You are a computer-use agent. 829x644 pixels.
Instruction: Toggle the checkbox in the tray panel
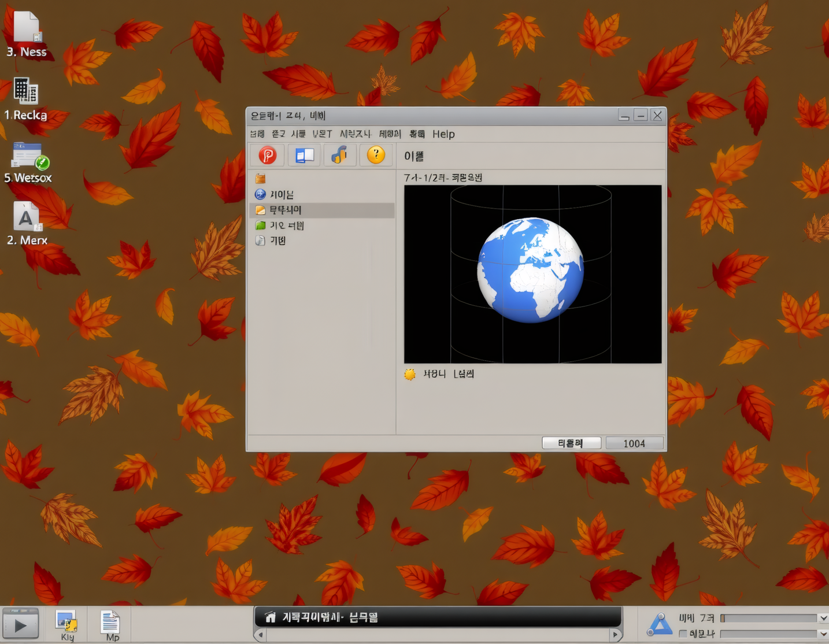click(x=683, y=634)
